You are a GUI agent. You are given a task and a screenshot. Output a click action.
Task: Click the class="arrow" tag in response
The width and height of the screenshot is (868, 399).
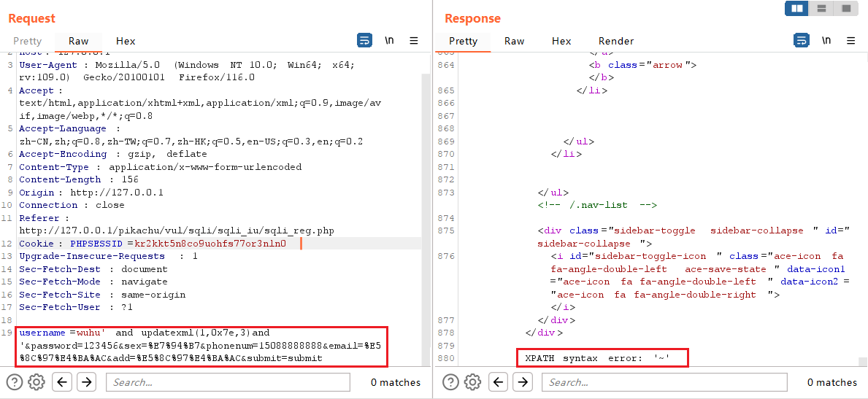[x=642, y=65]
